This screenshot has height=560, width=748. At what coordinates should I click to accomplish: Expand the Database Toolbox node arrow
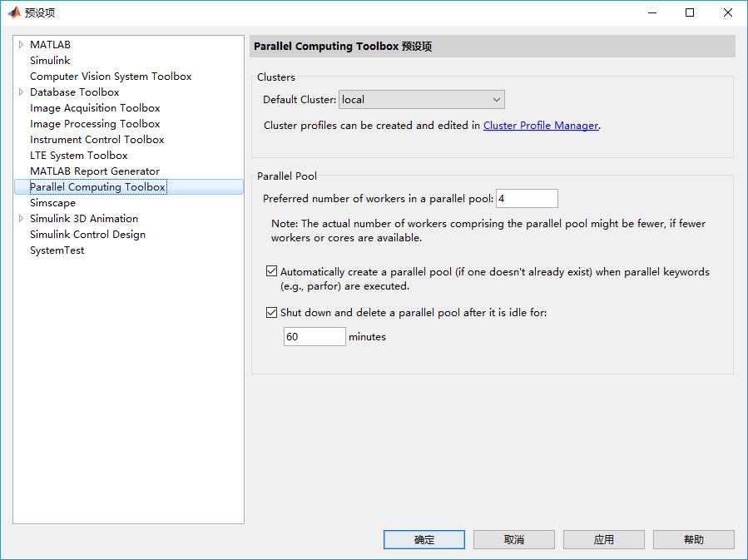pos(21,92)
